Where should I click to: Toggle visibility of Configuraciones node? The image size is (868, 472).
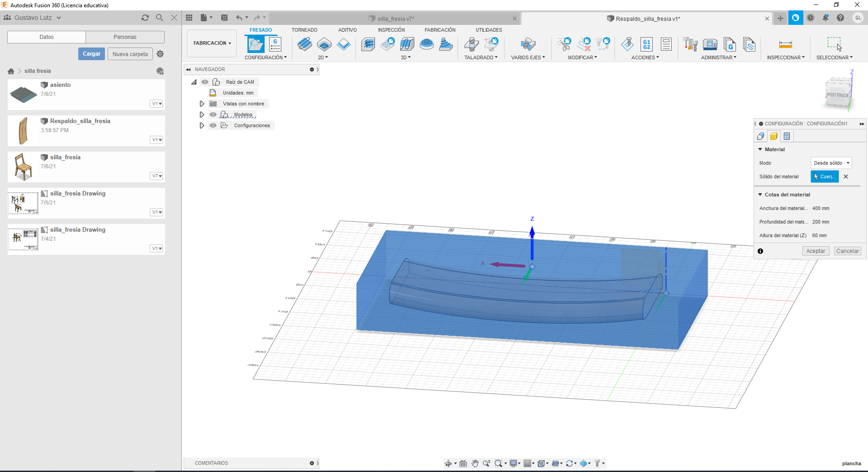[x=213, y=125]
